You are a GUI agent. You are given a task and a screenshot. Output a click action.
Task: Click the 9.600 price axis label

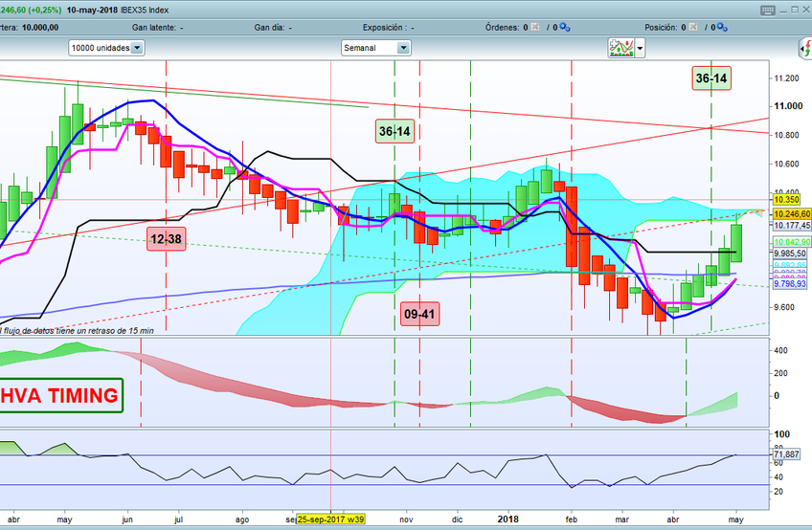click(x=786, y=307)
